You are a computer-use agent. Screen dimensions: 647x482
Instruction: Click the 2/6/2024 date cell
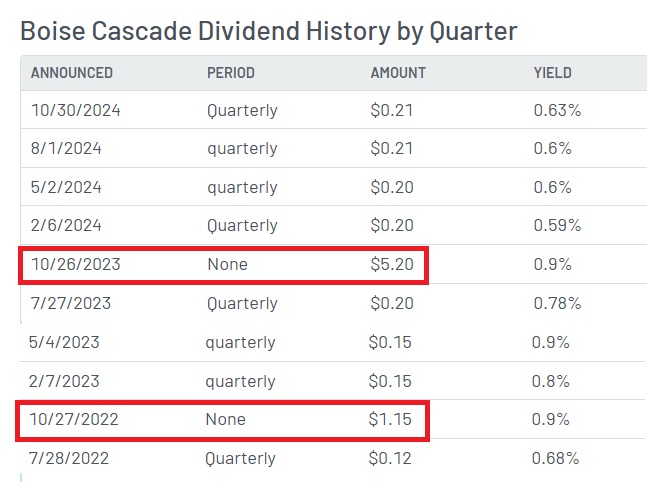tap(66, 225)
